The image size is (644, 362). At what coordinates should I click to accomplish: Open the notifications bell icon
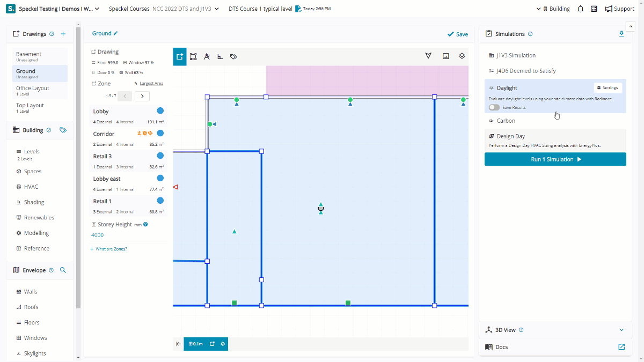click(x=581, y=9)
